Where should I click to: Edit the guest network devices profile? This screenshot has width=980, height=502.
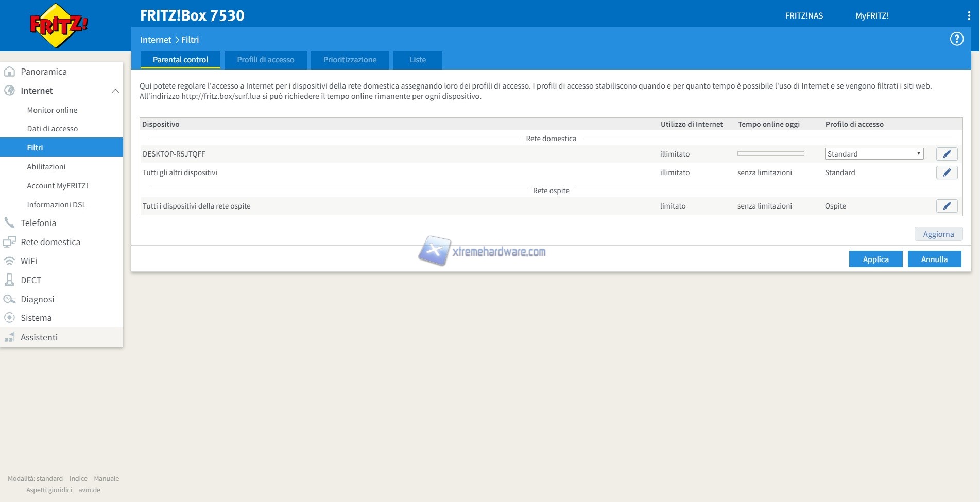click(946, 206)
